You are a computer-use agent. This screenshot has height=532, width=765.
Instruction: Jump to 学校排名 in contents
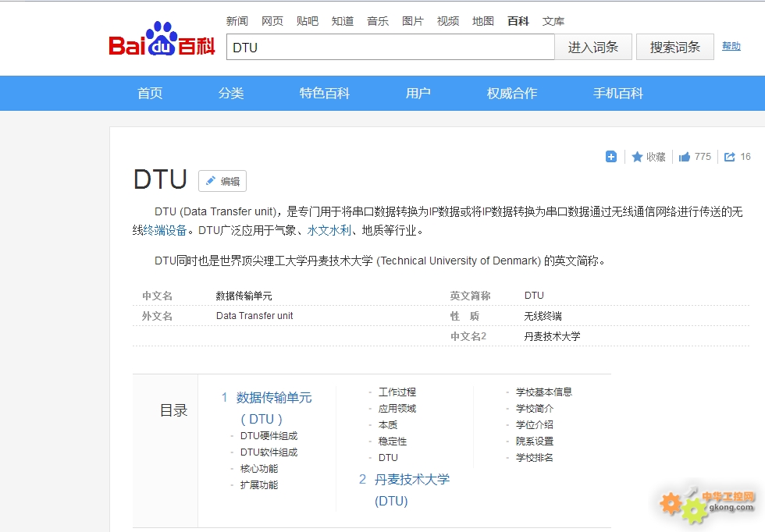535,457
